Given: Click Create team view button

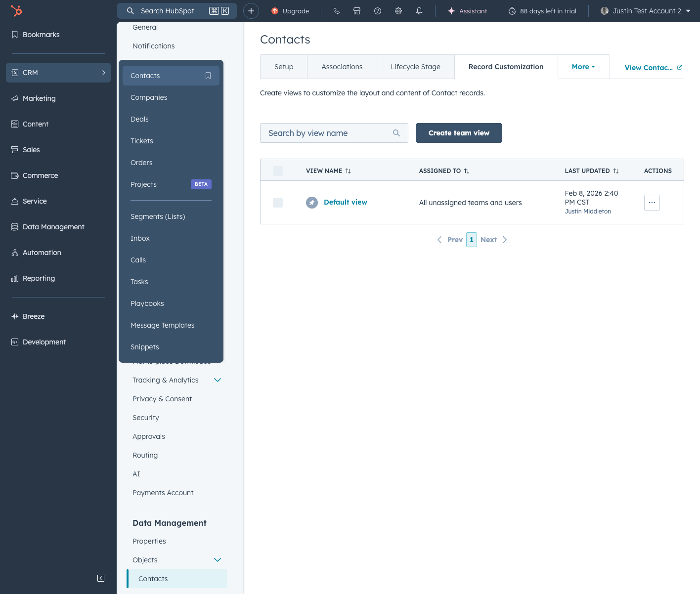Looking at the screenshot, I should pos(459,133).
